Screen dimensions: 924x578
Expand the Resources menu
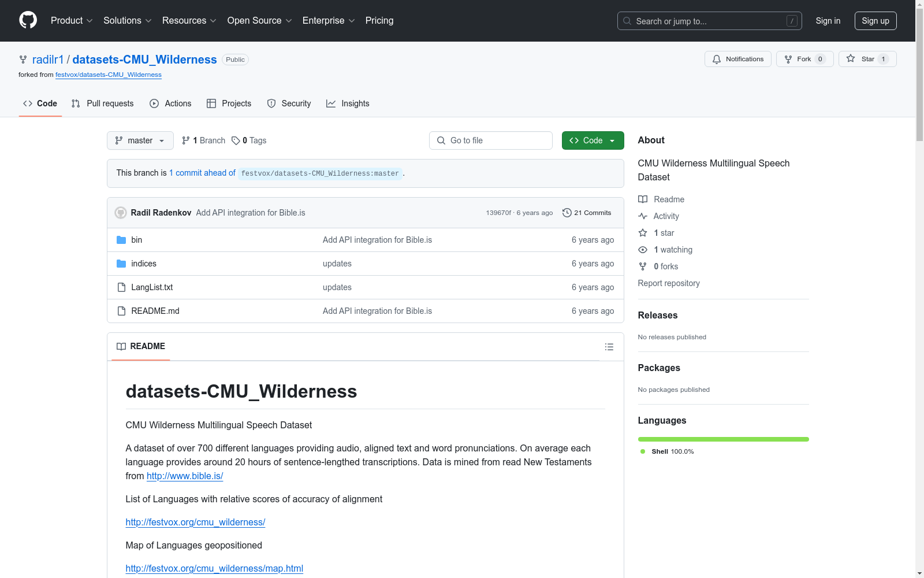click(x=189, y=21)
